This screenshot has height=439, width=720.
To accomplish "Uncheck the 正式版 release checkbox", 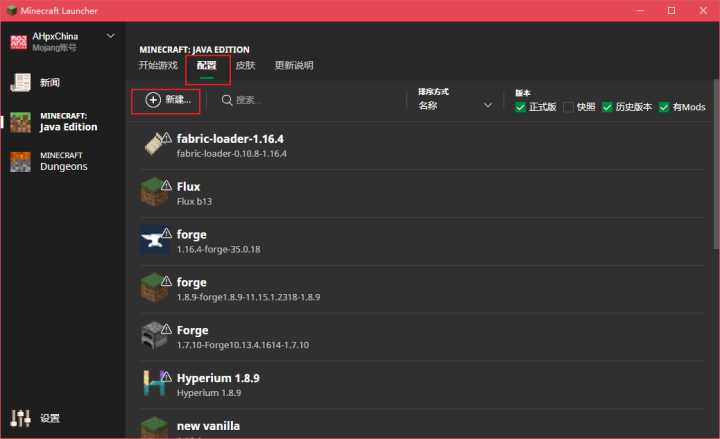I will [521, 107].
